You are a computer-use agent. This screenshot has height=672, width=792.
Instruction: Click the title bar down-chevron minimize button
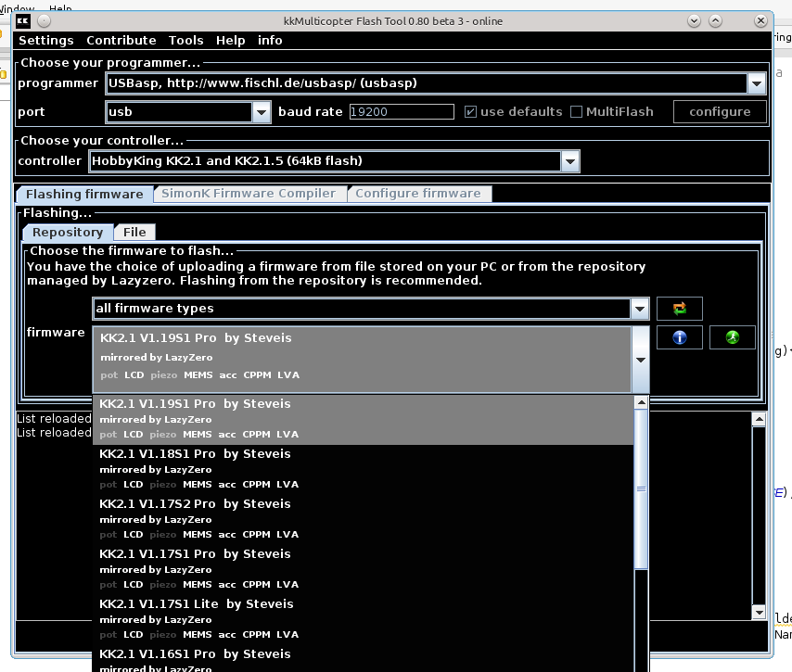point(694,20)
